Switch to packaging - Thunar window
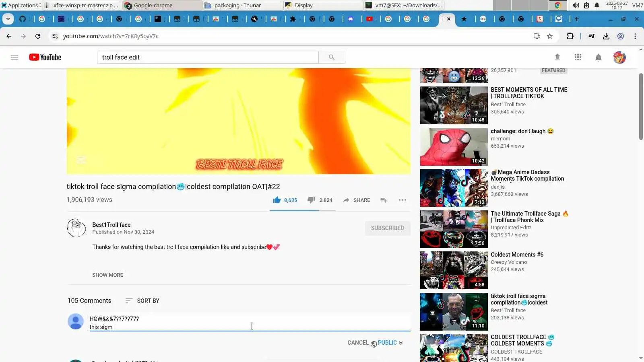 click(242, 5)
